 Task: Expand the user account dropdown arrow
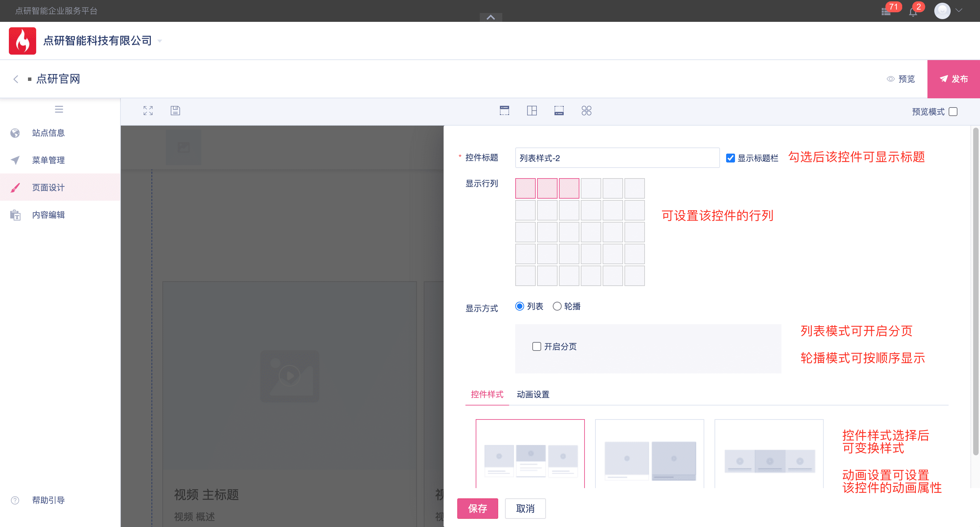[x=959, y=11]
